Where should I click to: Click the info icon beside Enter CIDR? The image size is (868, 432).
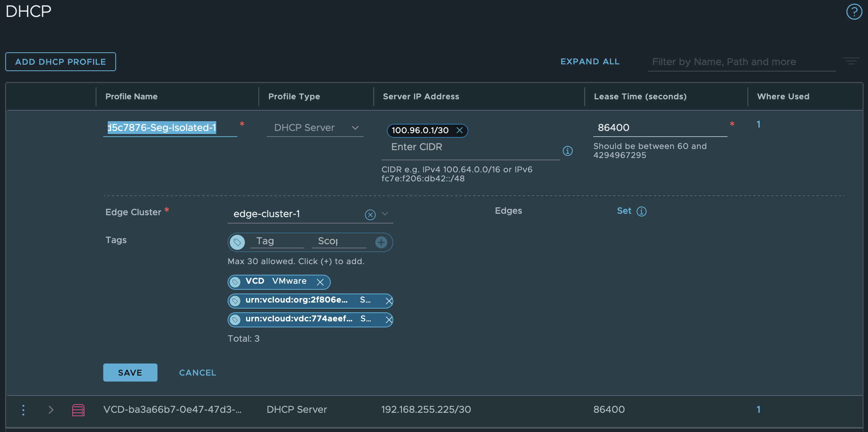(x=567, y=151)
